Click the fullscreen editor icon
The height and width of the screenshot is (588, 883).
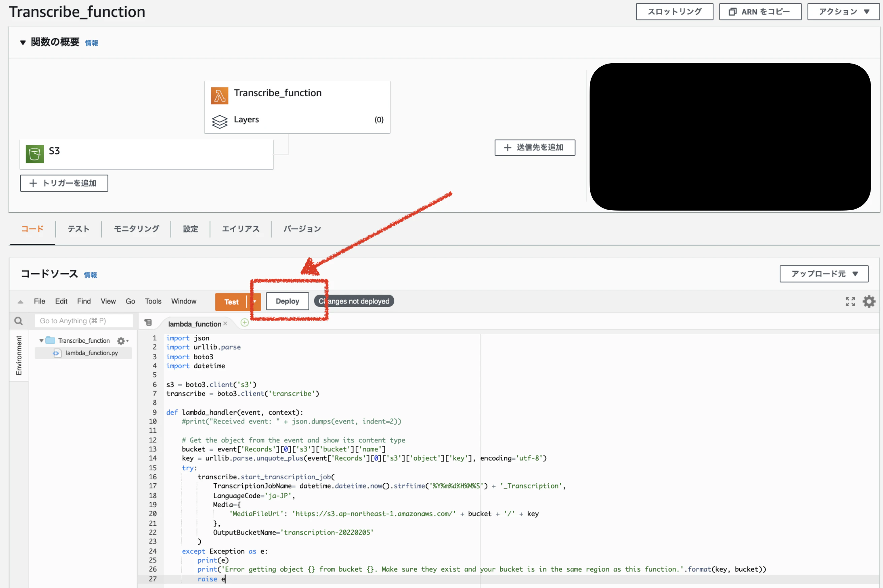(x=850, y=301)
